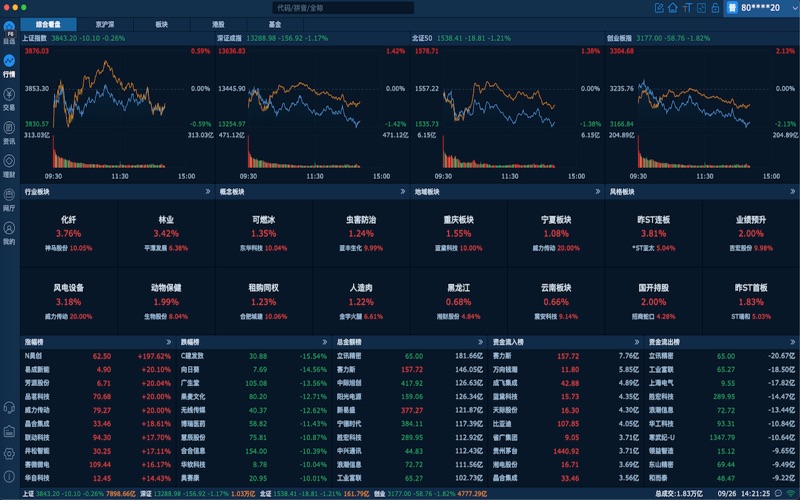This screenshot has width=800, height=500.
Task: Open the 资讯 news sidebar icon
Action: 9,133
